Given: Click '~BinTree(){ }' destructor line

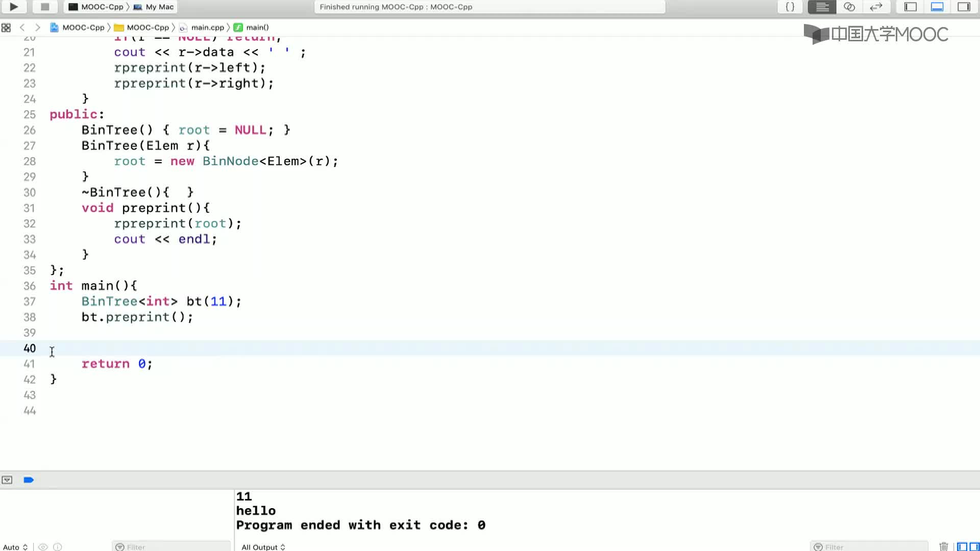Looking at the screenshot, I should click(137, 192).
